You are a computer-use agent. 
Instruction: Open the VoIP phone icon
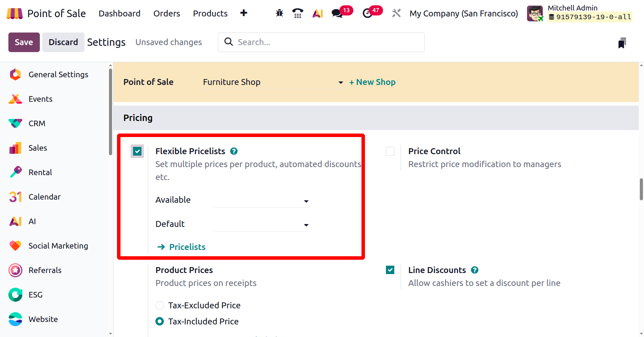(298, 13)
